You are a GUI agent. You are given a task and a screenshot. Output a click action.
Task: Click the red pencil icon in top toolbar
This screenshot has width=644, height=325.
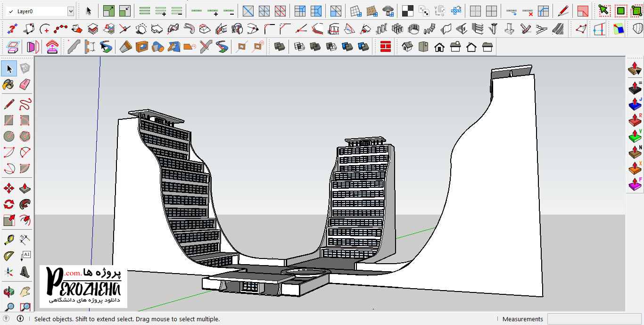(563, 11)
